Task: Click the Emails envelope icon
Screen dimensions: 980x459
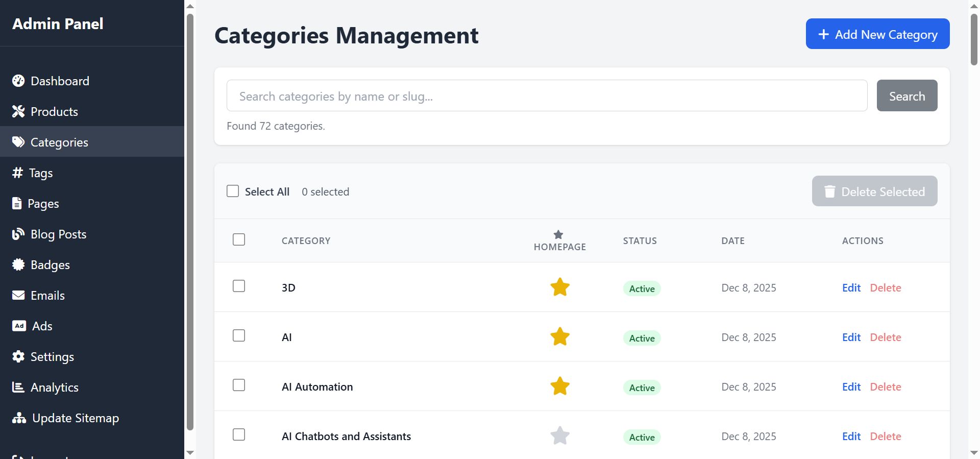Action: [x=18, y=295]
